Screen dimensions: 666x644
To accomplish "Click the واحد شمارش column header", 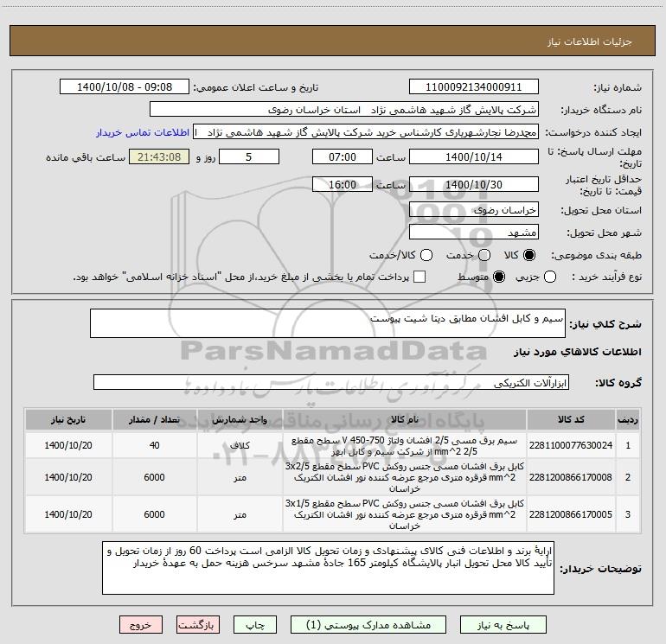I will 240,419.
